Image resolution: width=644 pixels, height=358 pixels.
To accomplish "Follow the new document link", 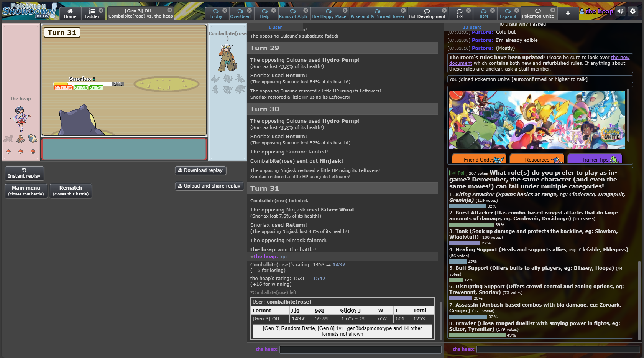I will pyautogui.click(x=539, y=60).
